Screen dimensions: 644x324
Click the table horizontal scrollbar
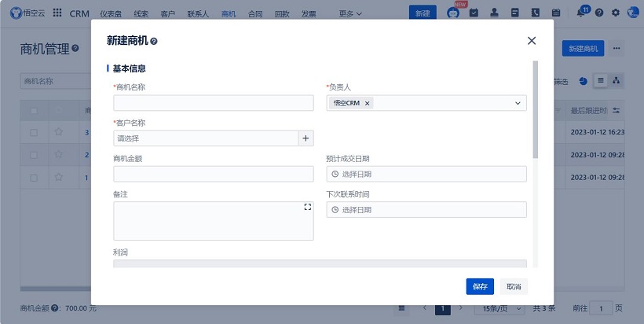[x=56, y=289]
